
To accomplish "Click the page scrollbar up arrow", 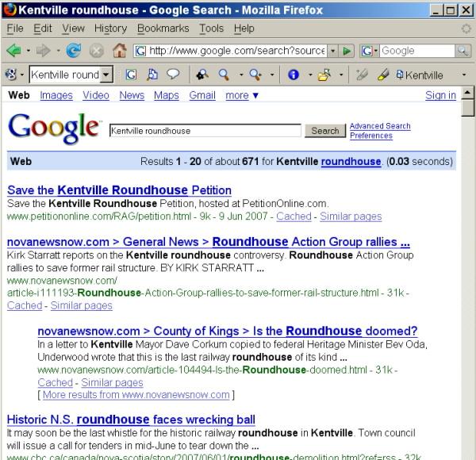I will click(x=467, y=93).
